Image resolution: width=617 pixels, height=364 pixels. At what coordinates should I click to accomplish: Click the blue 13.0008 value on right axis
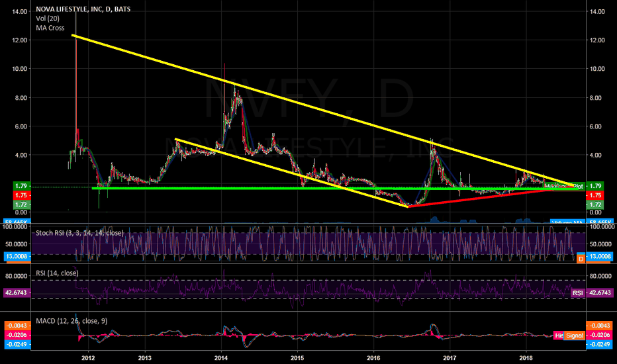point(599,256)
